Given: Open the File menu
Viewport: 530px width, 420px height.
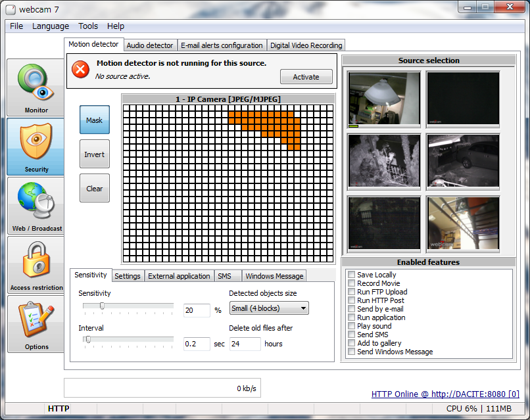Looking at the screenshot, I should 16,26.
